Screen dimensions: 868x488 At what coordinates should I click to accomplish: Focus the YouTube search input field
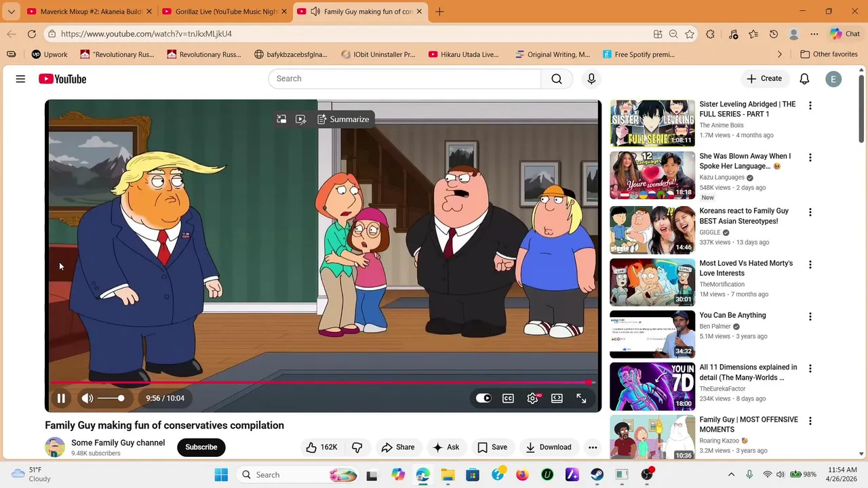(405, 79)
